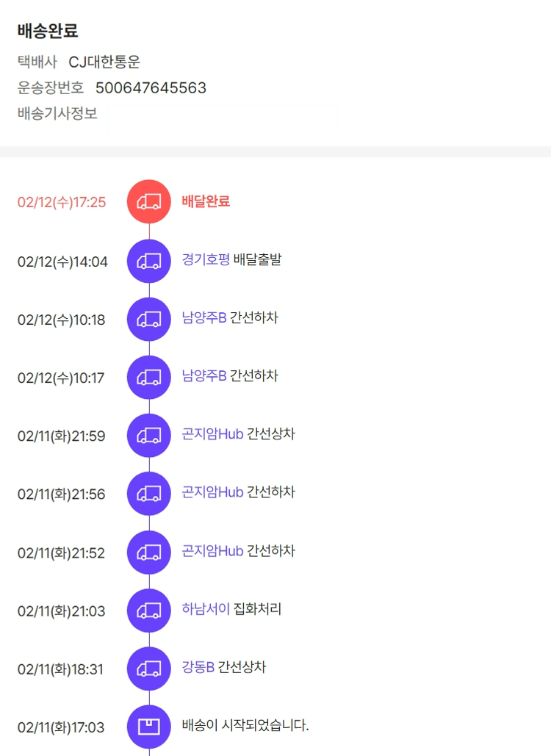551x756 pixels.
Task: Click tracking number 500647645563
Action: [151, 88]
